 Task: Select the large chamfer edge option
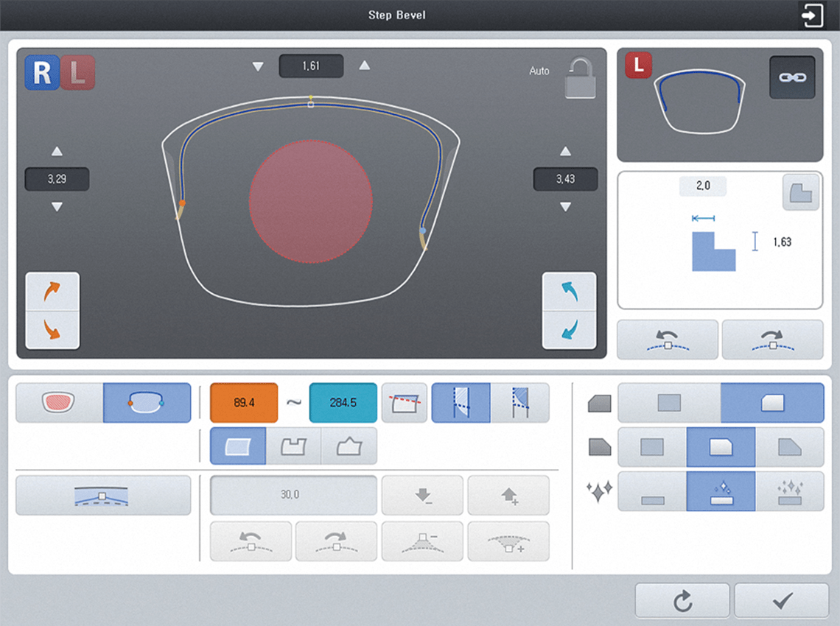click(x=789, y=447)
